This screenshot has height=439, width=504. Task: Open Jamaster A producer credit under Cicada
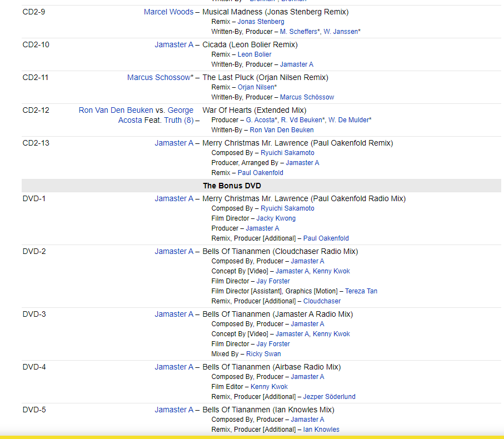pos(296,64)
